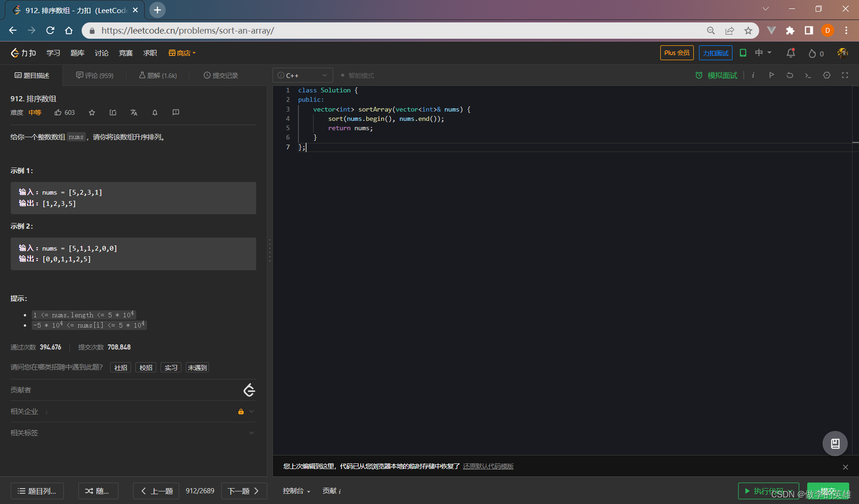Click the LeetCode 力扣 logo
Screen dimensions: 859x504
[x=23, y=53]
